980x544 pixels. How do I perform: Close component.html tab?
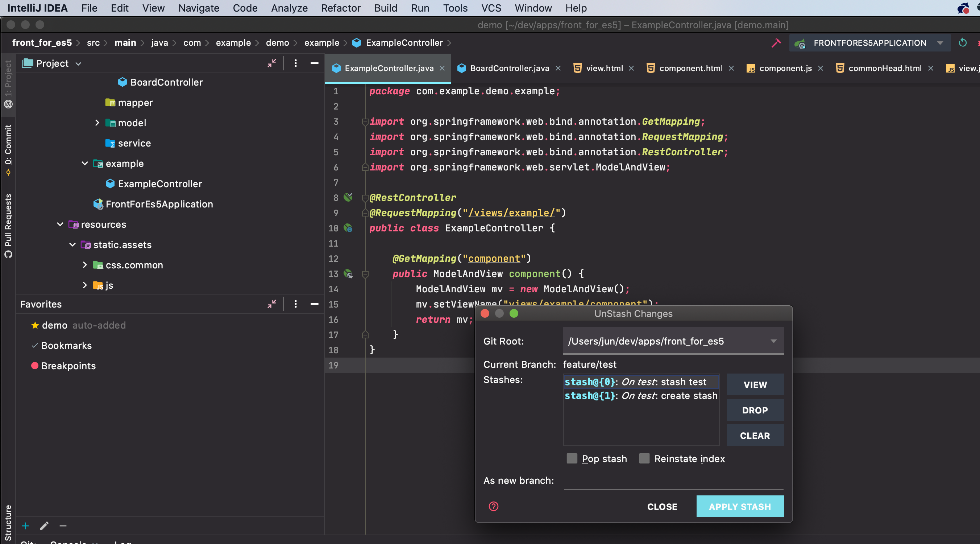[731, 68]
